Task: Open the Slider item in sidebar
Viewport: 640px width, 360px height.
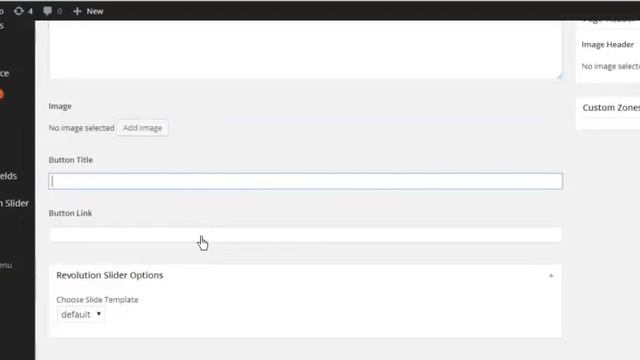Action: pyautogui.click(x=14, y=203)
